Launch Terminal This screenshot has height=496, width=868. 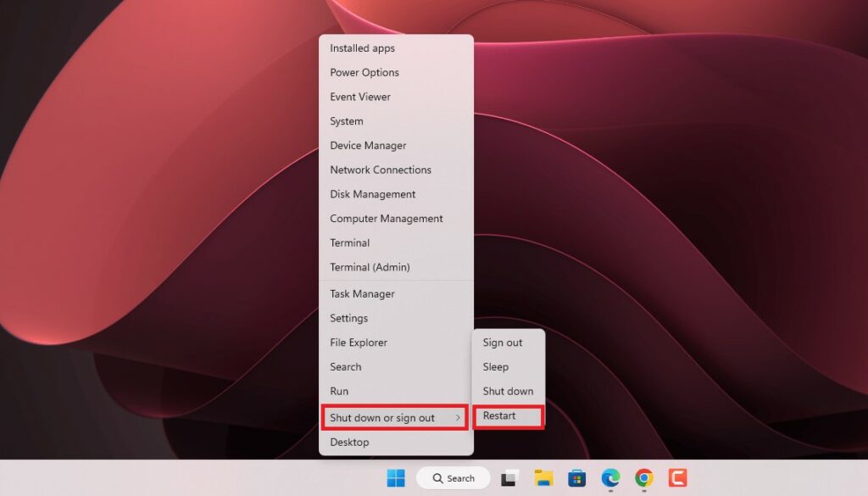(397, 243)
